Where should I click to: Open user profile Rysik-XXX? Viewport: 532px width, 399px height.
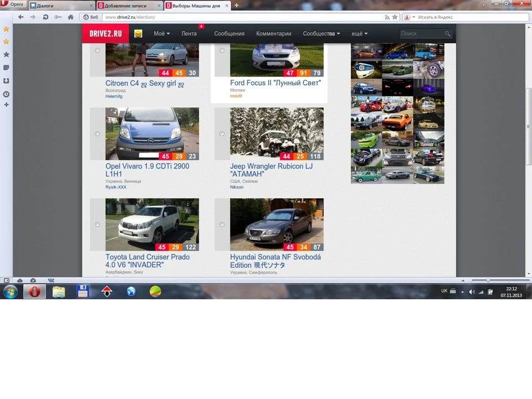tap(116, 187)
